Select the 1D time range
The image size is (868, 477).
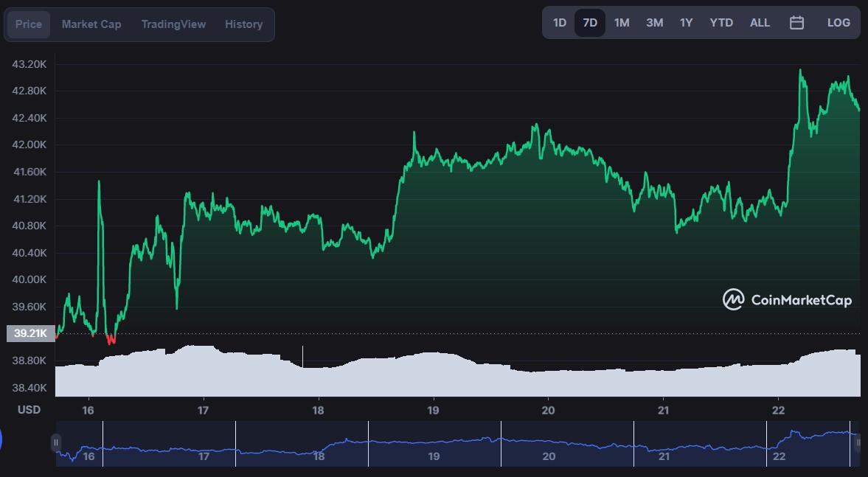tap(560, 23)
